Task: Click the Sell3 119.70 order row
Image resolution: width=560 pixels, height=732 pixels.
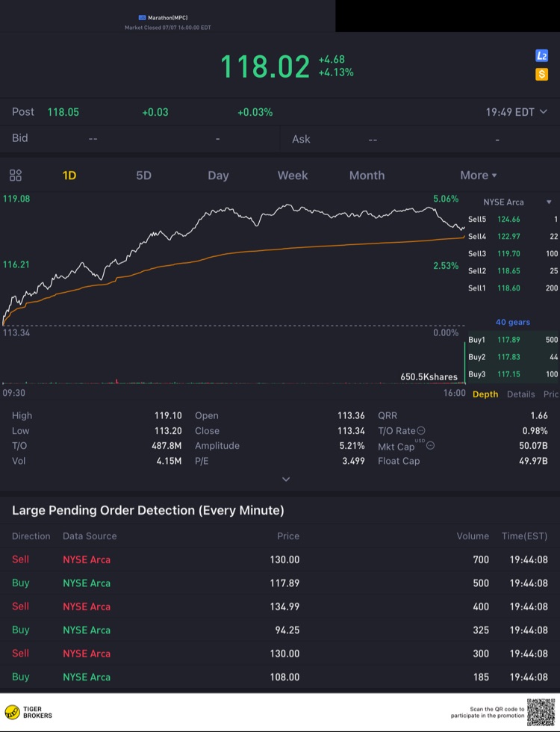Action: 513,254
